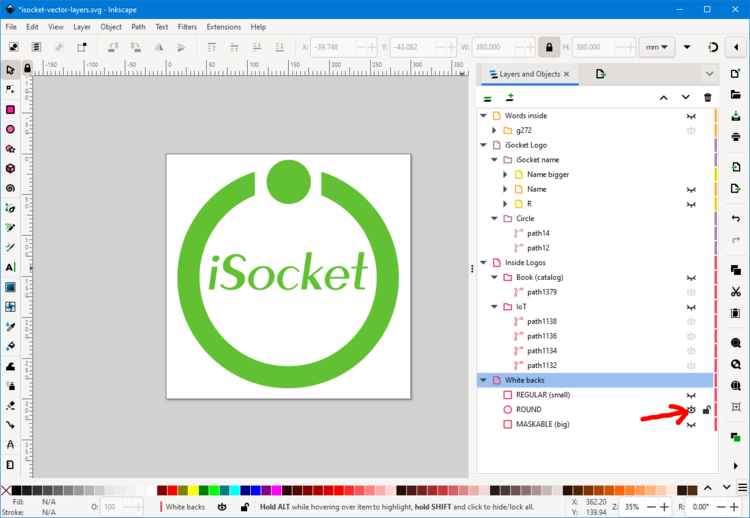Expand the Name bigger layer
This screenshot has width=750, height=518.
[x=506, y=175]
